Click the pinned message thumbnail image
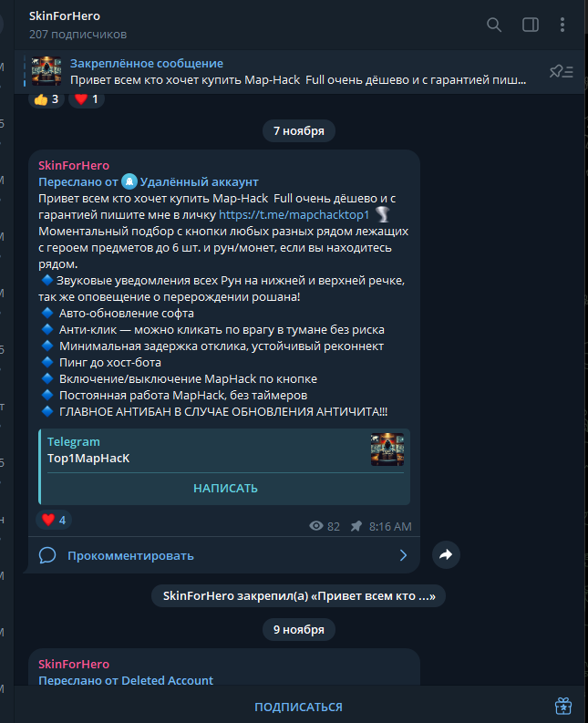 coord(46,71)
